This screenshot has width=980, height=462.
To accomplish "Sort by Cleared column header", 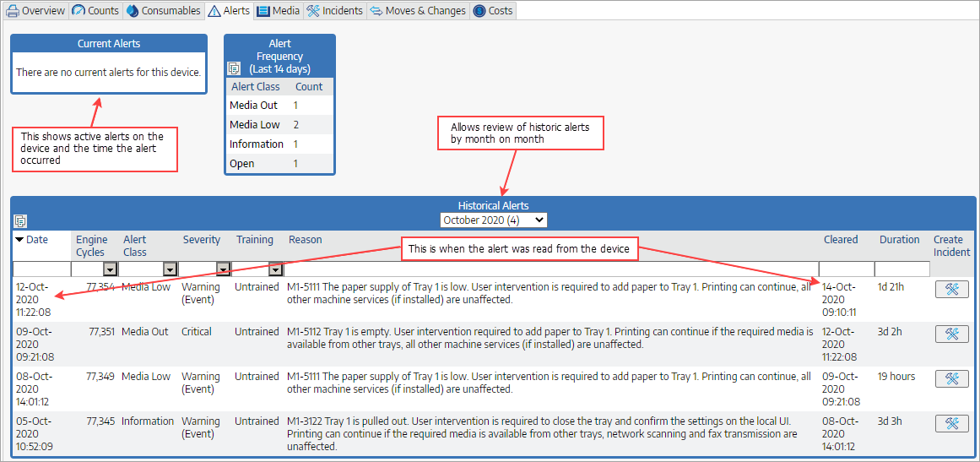I will click(x=841, y=239).
